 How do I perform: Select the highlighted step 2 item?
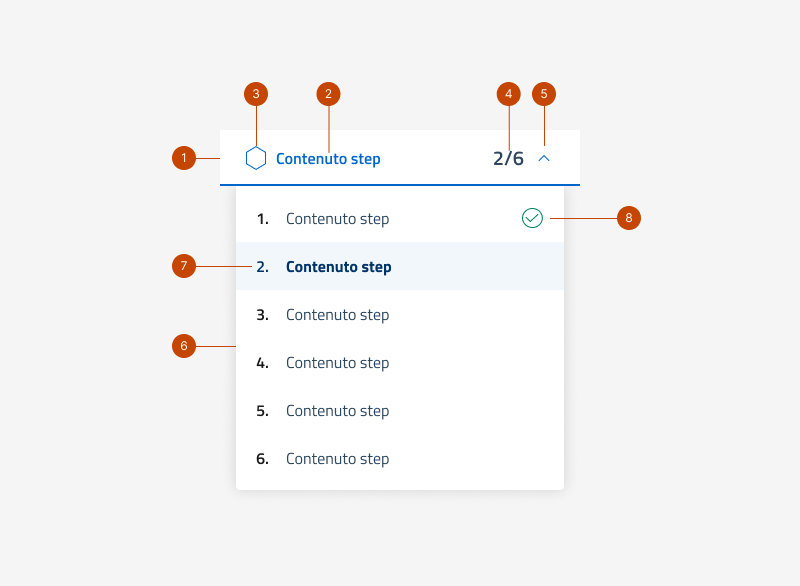point(338,267)
